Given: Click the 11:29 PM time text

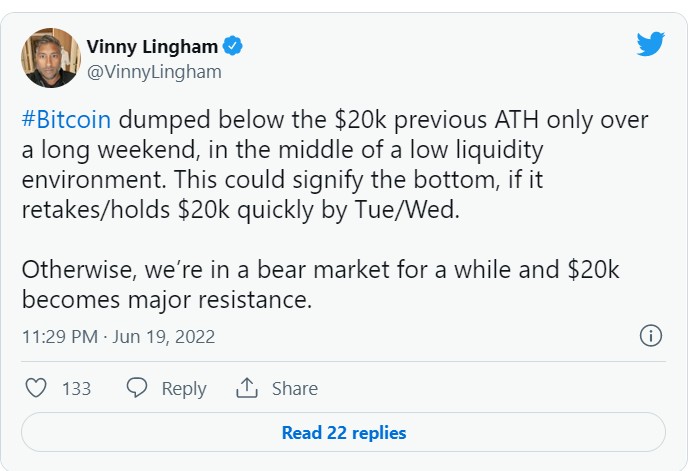Looking at the screenshot, I should [60, 337].
